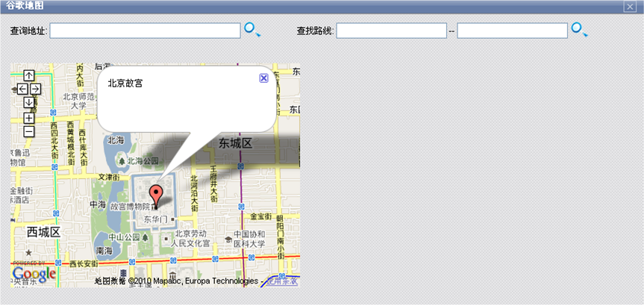Screen dimensions: 644x305
Task: Zoom out with the minus map control
Action: [x=29, y=131]
